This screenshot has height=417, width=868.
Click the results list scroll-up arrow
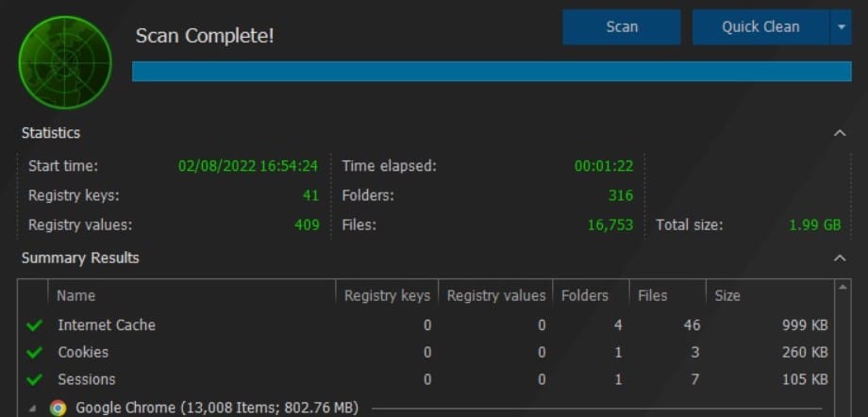(x=843, y=287)
